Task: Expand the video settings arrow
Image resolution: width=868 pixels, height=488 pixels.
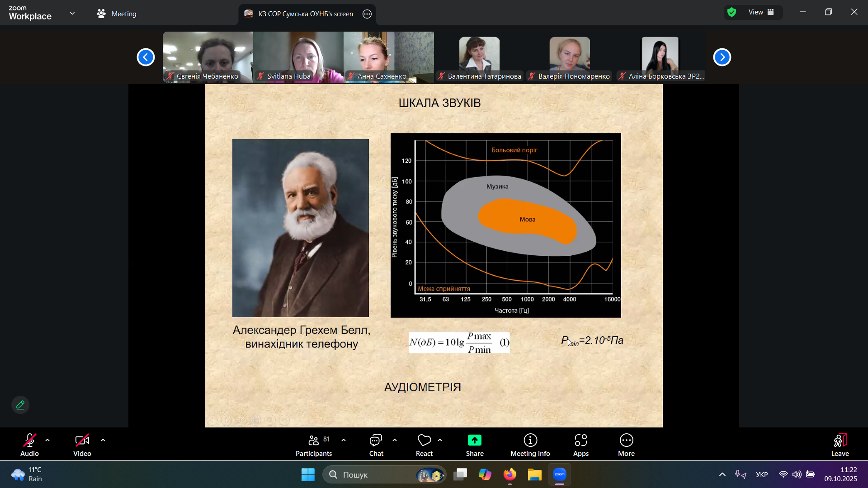Action: point(103,440)
